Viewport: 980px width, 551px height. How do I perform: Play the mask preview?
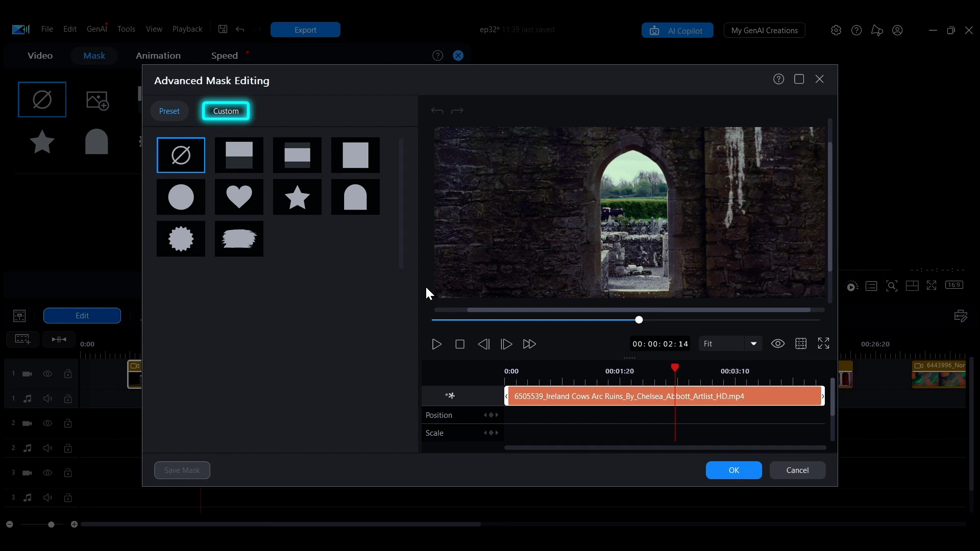point(436,344)
